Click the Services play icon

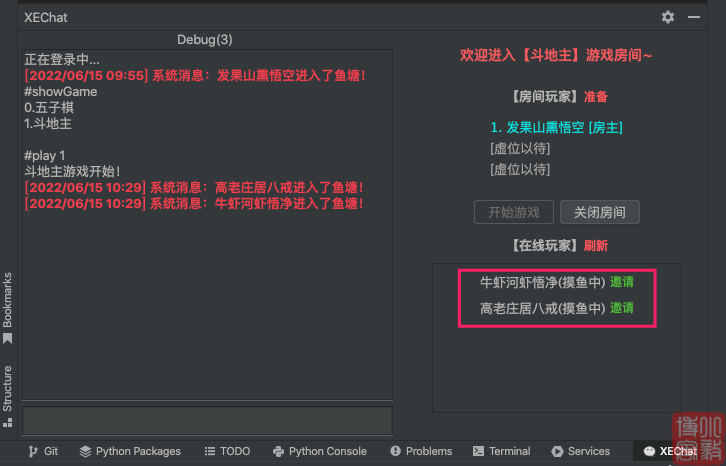(x=557, y=451)
